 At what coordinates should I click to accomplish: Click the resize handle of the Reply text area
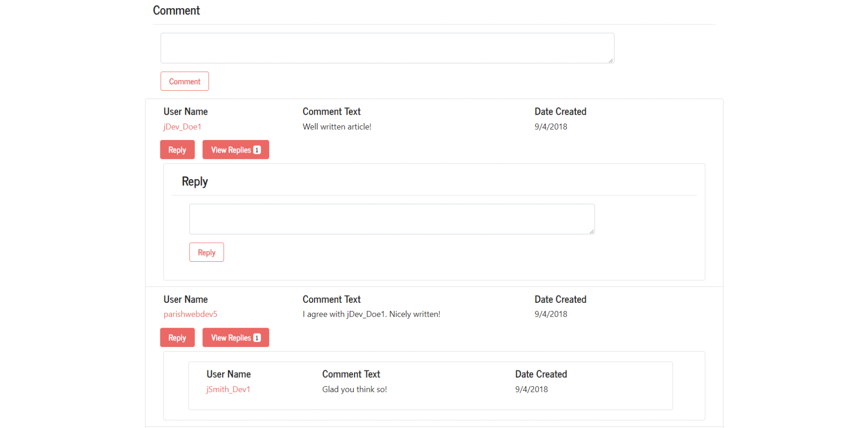[591, 231]
